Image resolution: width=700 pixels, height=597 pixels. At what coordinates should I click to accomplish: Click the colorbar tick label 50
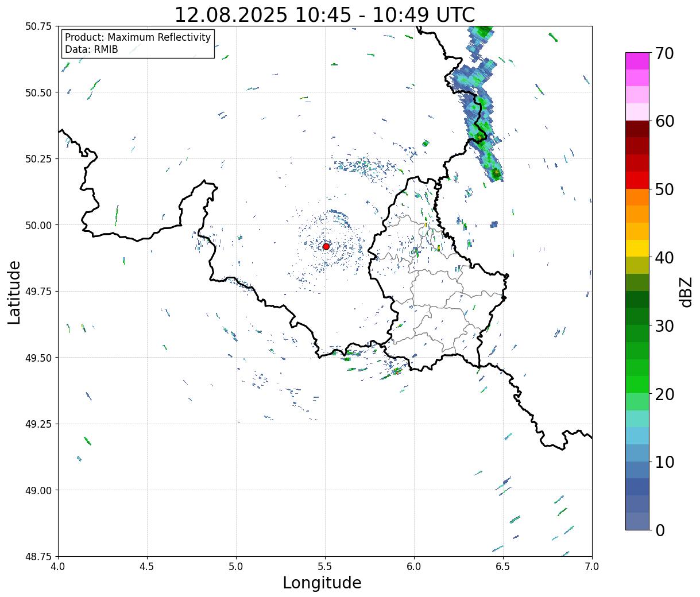pyautogui.click(x=664, y=189)
